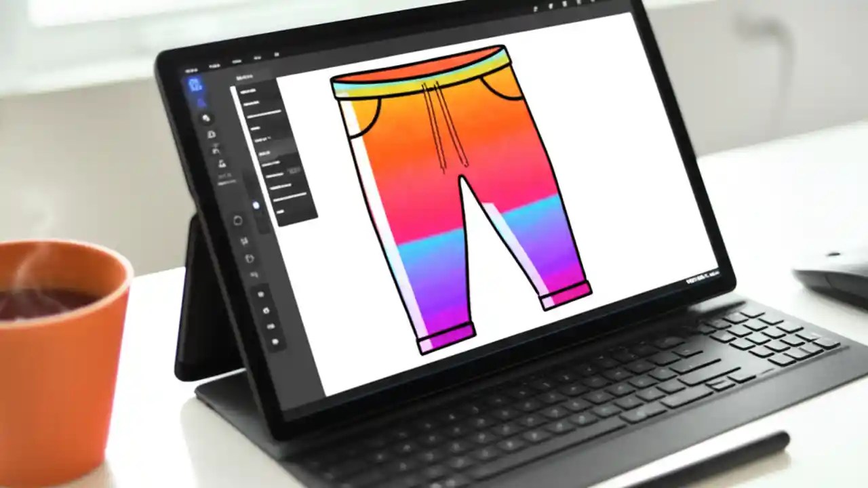Screen dimensions: 868x488
Task: Click the third menu item on the top bar
Action: click(237, 61)
